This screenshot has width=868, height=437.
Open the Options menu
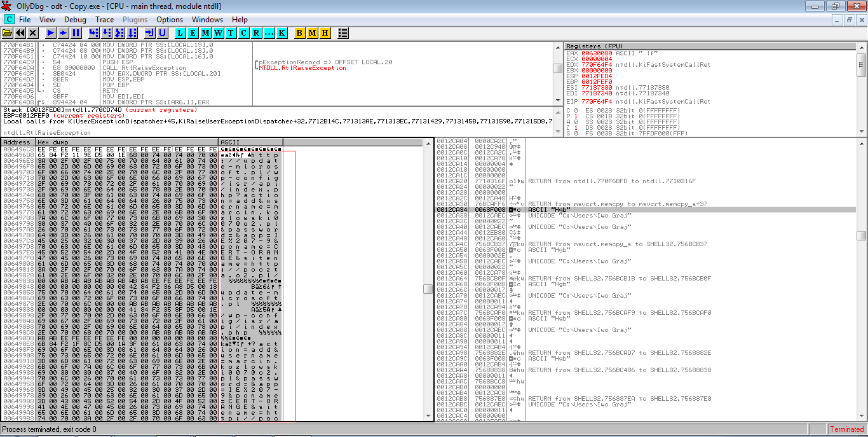pyautogui.click(x=170, y=20)
